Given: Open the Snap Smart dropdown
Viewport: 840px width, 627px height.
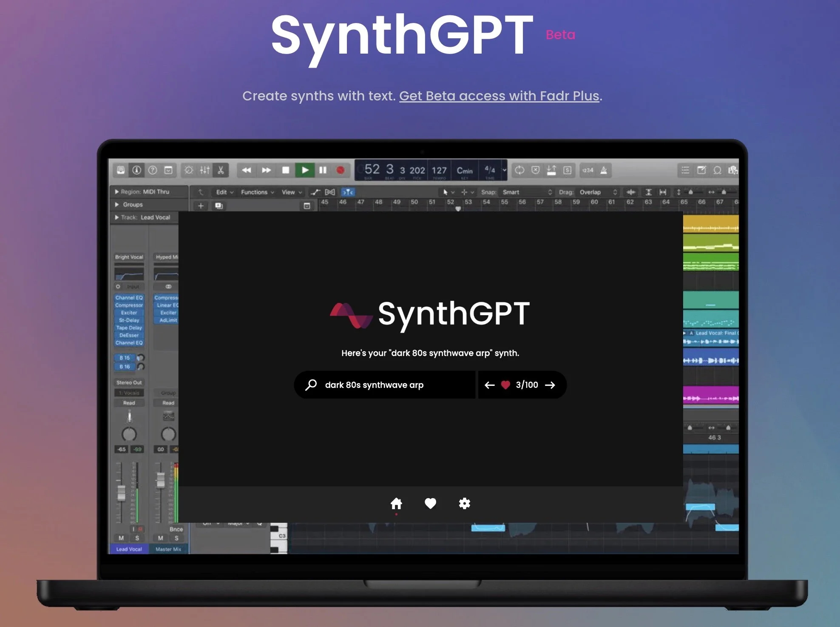Looking at the screenshot, I should tap(526, 192).
